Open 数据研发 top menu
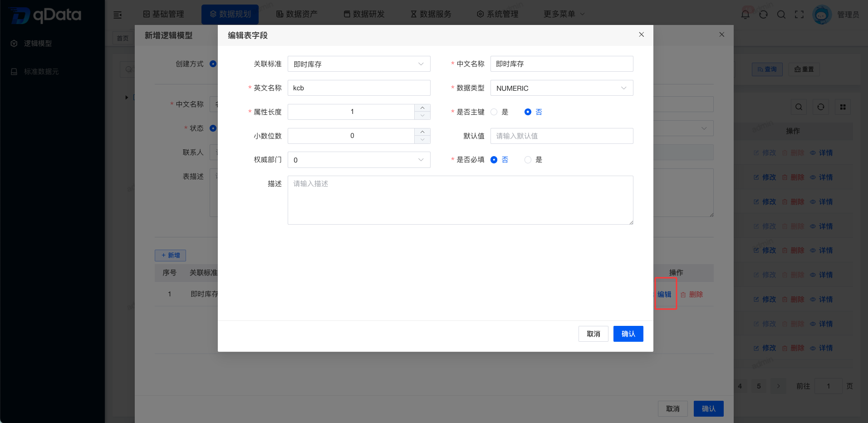 (x=364, y=14)
